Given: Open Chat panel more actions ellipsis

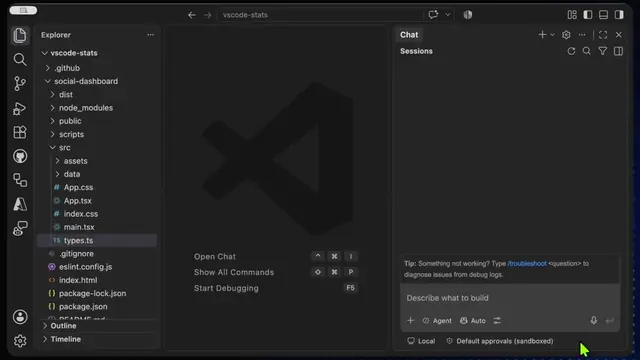Looking at the screenshot, I should [x=582, y=35].
